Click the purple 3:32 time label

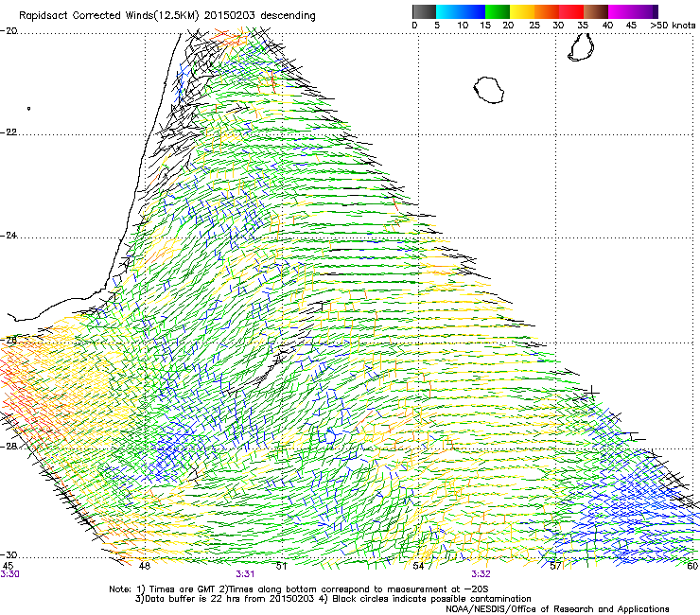coord(481,574)
